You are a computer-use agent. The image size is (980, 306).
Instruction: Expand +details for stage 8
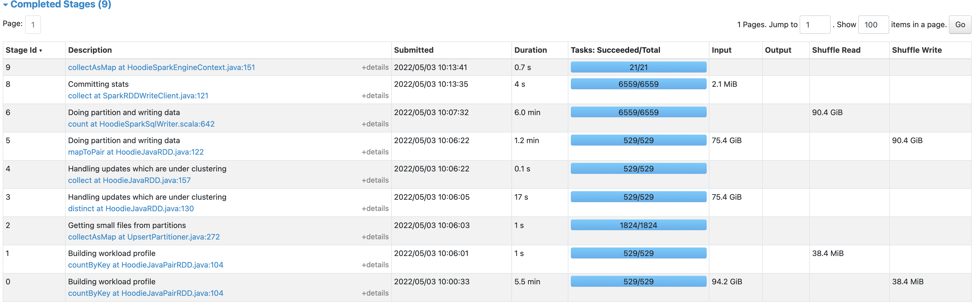[375, 95]
